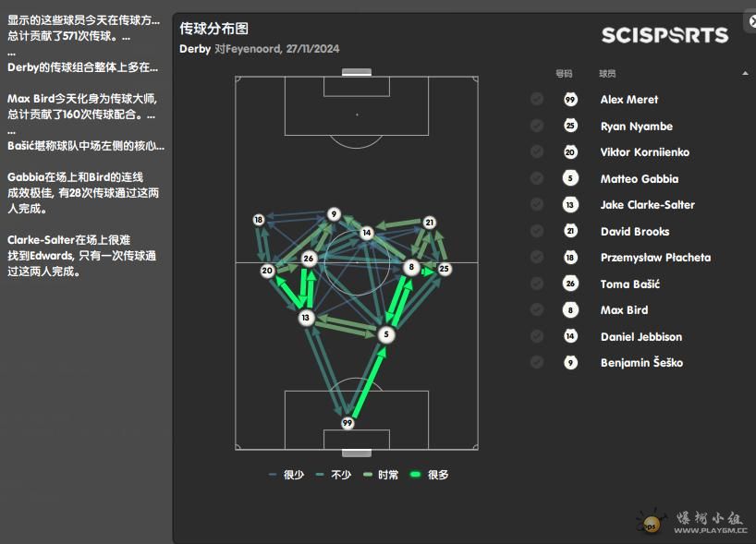
Task: Toggle the checkmark beside Alex Meret
Action: click(x=536, y=99)
